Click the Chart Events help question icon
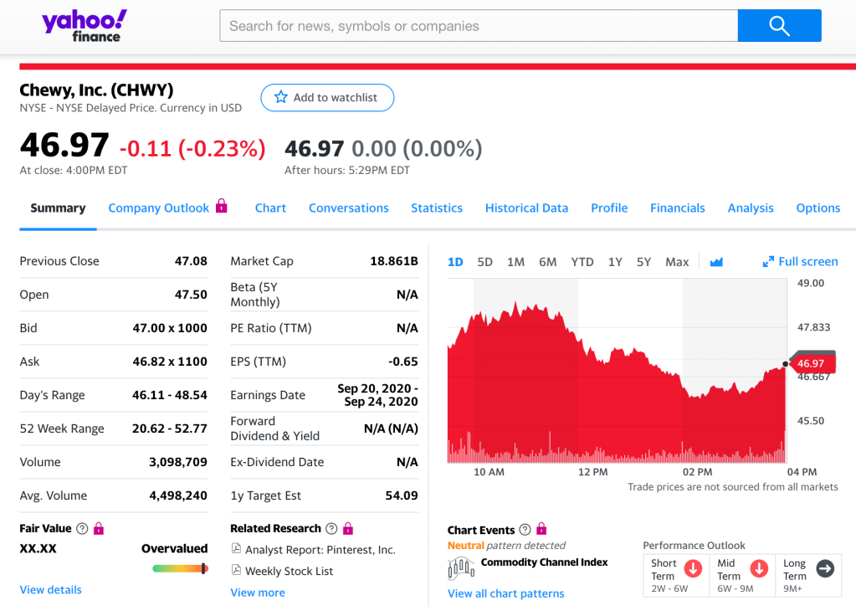Screen dimensions: 856x616 click(x=525, y=530)
